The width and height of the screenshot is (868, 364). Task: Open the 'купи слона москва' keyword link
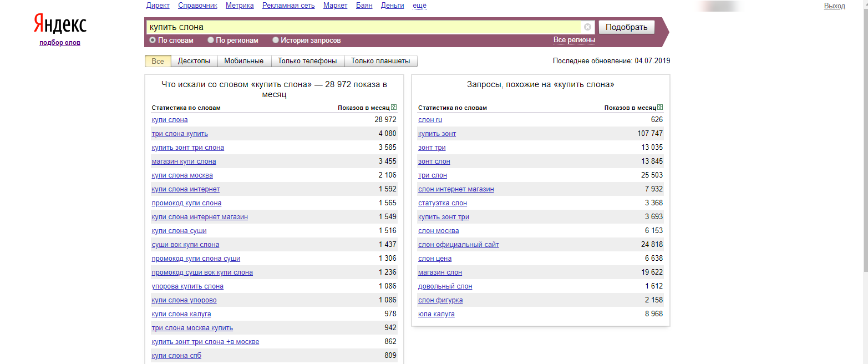click(x=182, y=175)
